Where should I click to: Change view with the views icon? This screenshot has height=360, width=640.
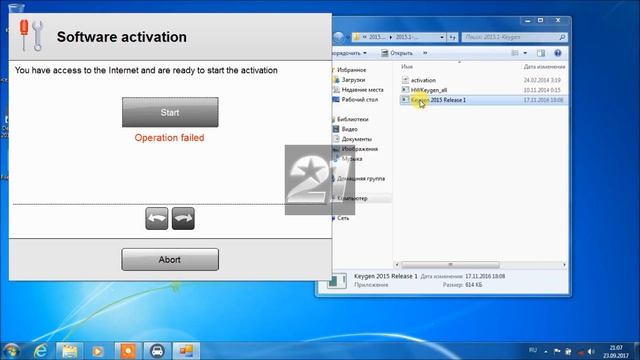point(515,53)
